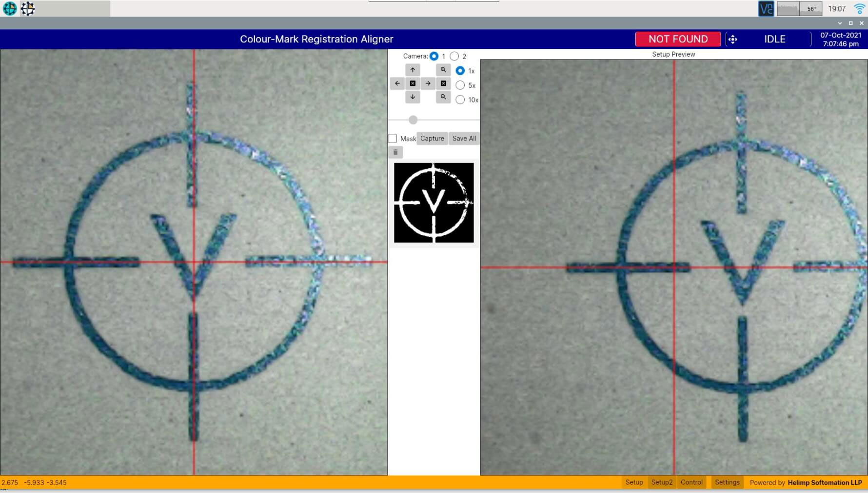Open the Settings tab in the bottom bar

(727, 482)
